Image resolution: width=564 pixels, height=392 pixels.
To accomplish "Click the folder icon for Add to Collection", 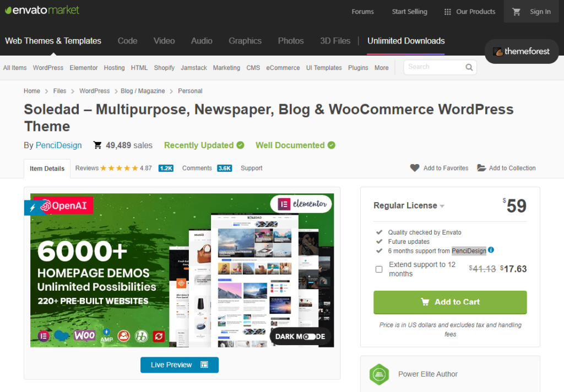I will point(481,168).
